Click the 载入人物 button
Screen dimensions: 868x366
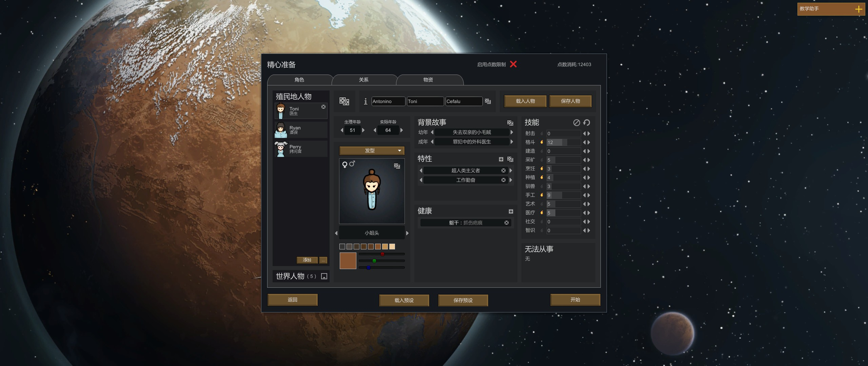(525, 101)
